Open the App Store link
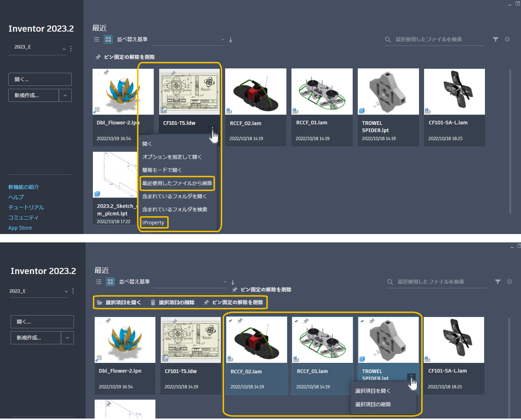Image resolution: width=521 pixels, height=420 pixels. (20, 228)
